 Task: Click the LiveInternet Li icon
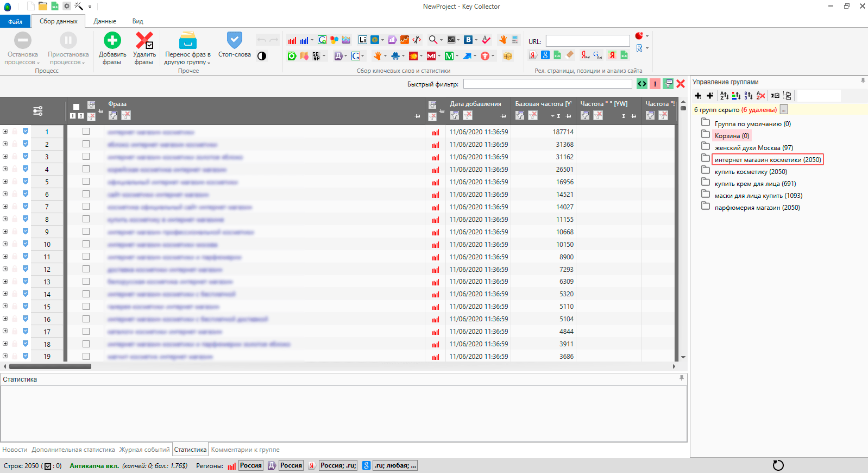tap(363, 40)
